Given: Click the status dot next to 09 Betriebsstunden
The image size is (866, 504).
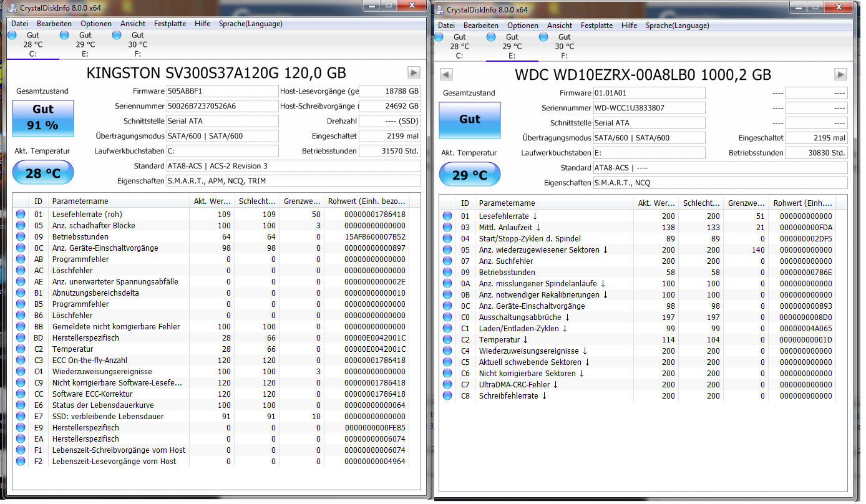Looking at the screenshot, I should (21, 237).
